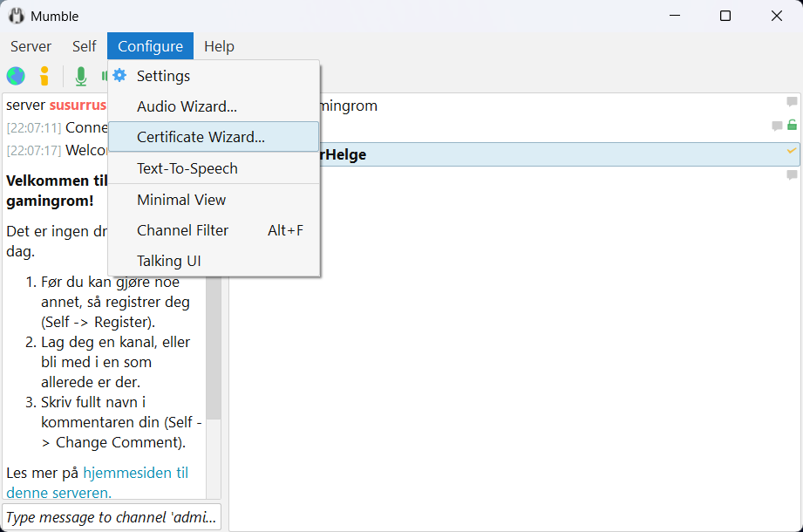
Task: Toggle Text-To-Speech in the Configure menu
Action: coord(187,168)
